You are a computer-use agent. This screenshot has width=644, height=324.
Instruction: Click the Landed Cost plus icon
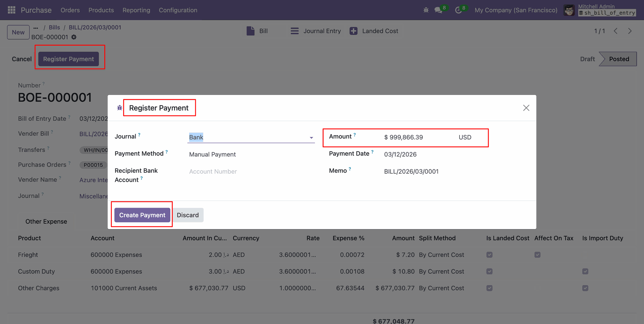tap(354, 31)
